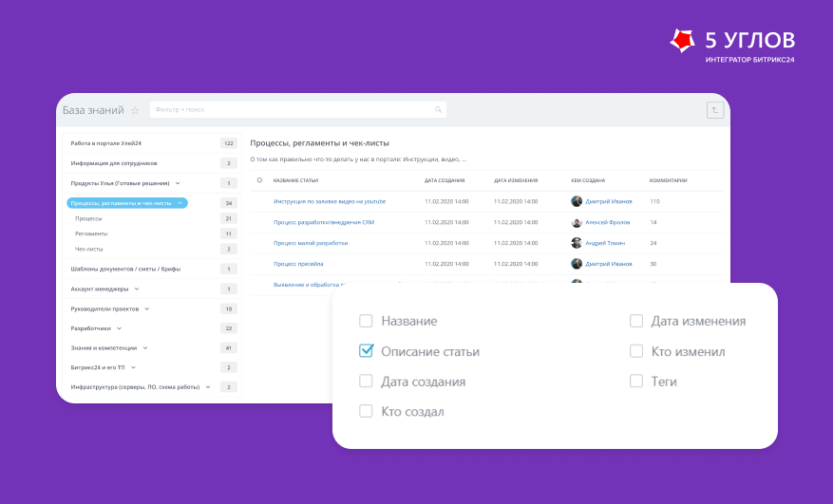Screen dimensions: 833x504
Task: Check the Название checkbox
Action: (366, 321)
